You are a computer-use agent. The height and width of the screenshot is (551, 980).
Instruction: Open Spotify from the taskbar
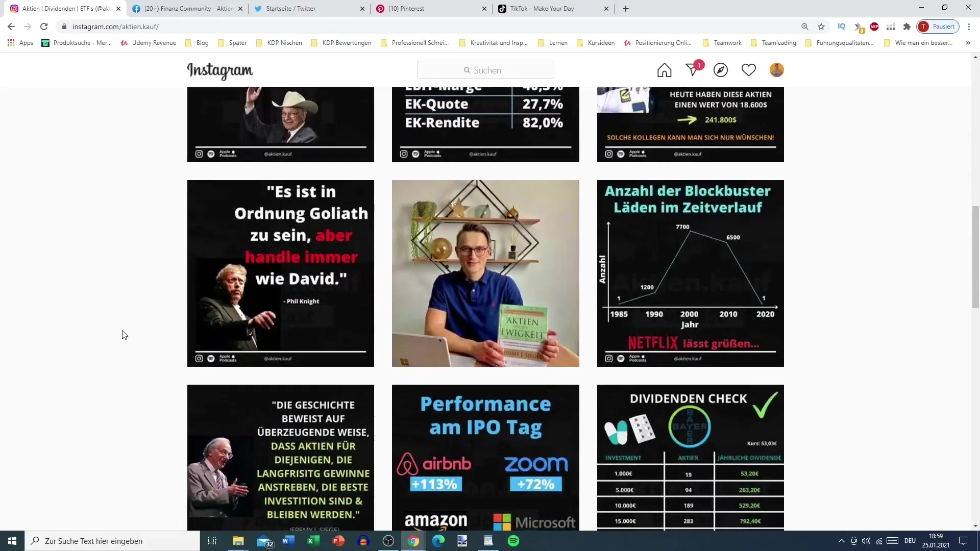513,541
